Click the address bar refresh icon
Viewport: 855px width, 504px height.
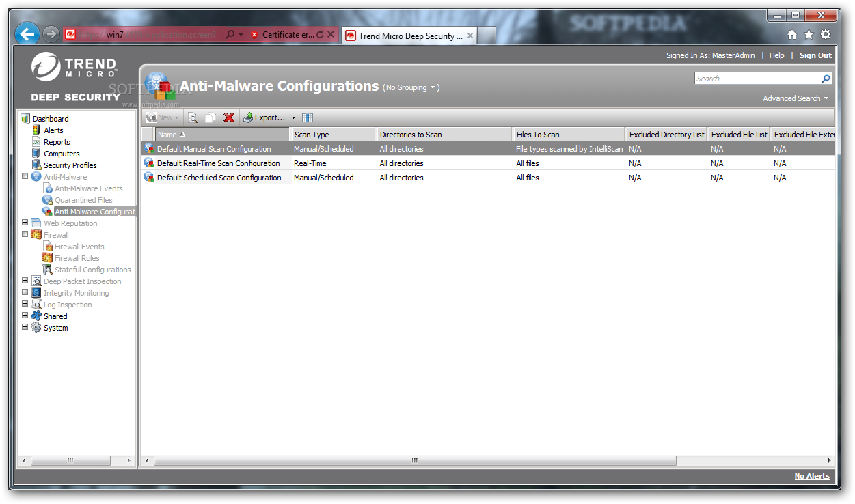click(320, 34)
